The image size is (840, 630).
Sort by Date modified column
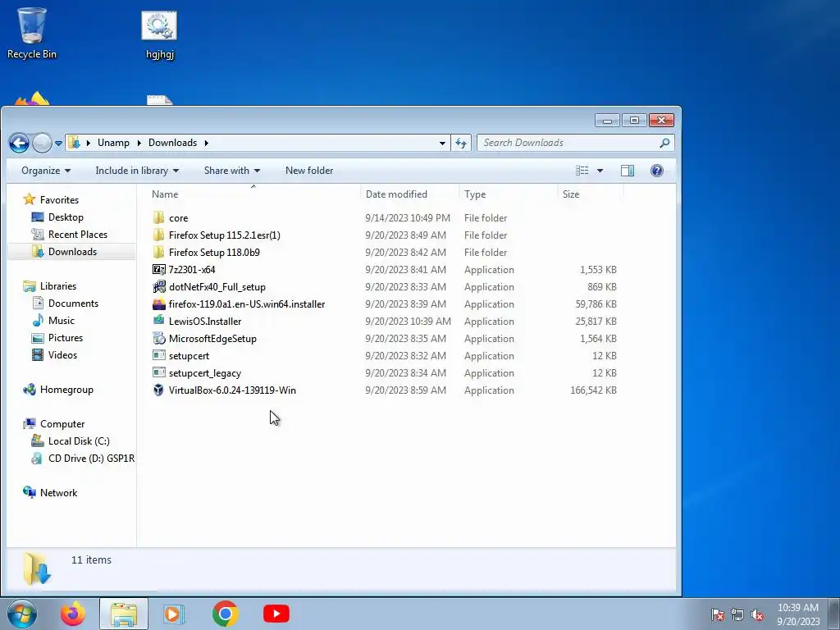396,194
